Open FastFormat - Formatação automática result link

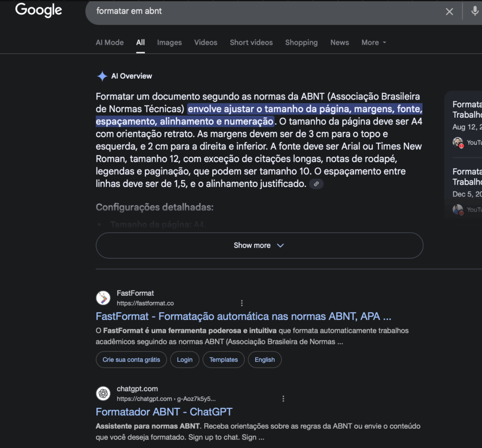[243, 316]
